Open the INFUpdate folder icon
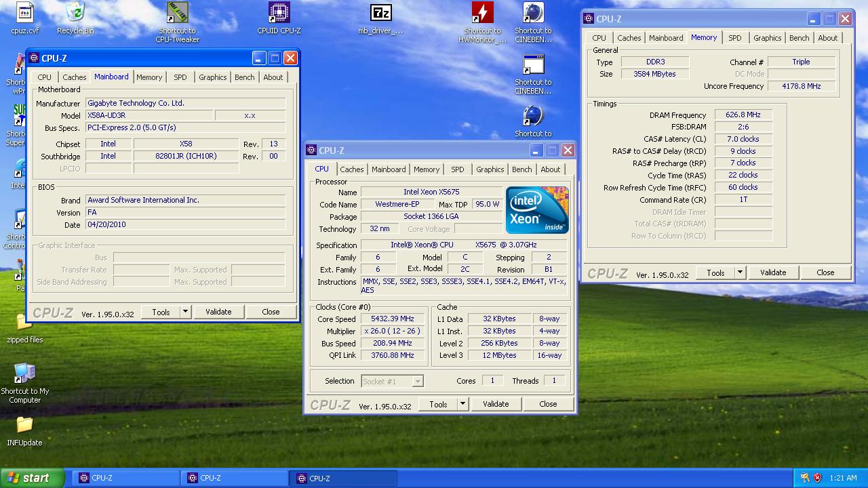The image size is (868, 488). 24,425
